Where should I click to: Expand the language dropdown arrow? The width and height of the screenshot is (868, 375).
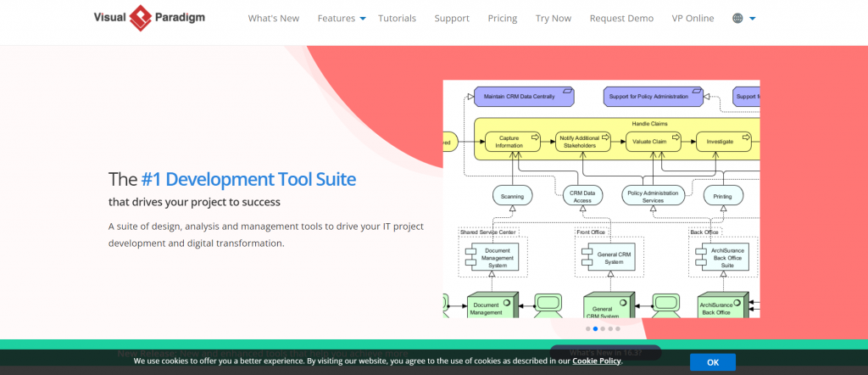pyautogui.click(x=753, y=19)
